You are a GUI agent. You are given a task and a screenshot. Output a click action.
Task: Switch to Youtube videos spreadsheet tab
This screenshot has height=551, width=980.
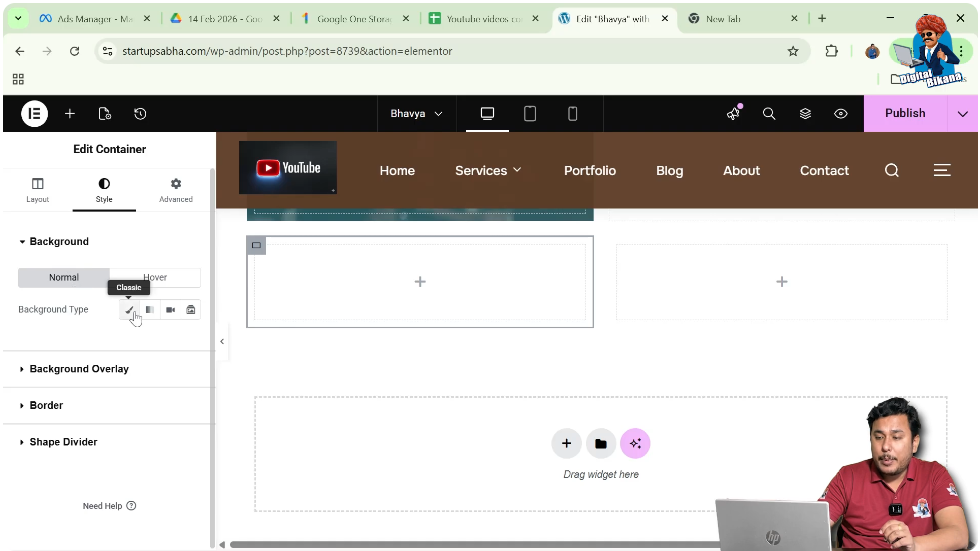(x=484, y=19)
